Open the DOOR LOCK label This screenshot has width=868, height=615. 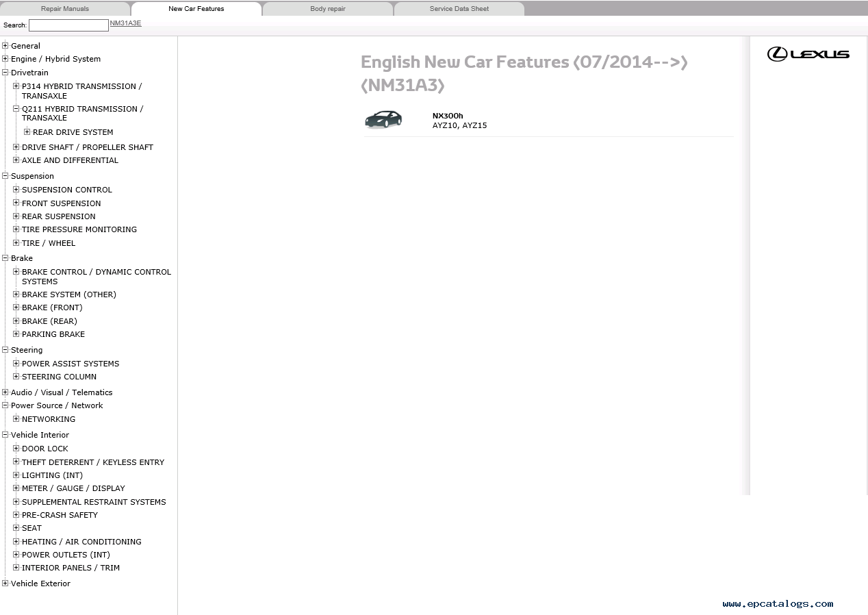tap(45, 449)
